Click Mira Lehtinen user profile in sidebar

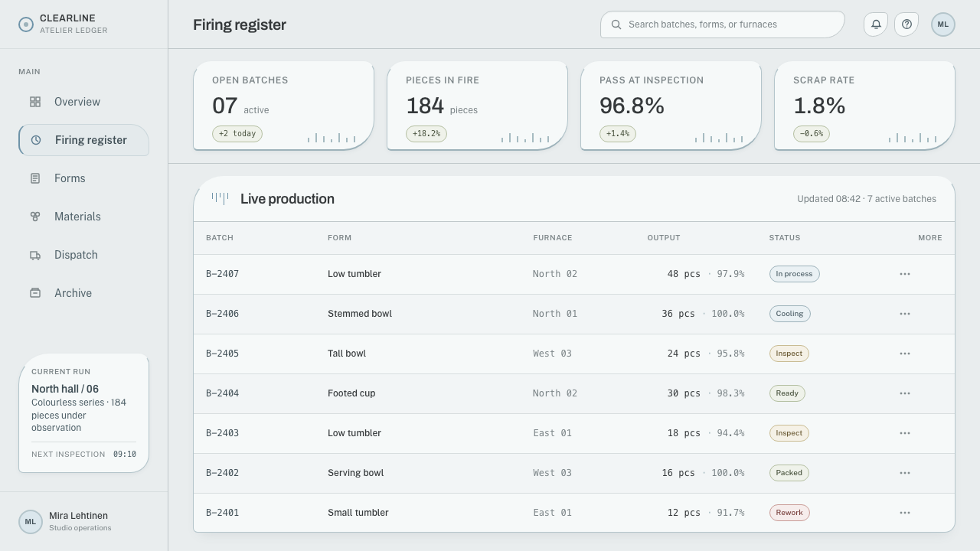83,522
